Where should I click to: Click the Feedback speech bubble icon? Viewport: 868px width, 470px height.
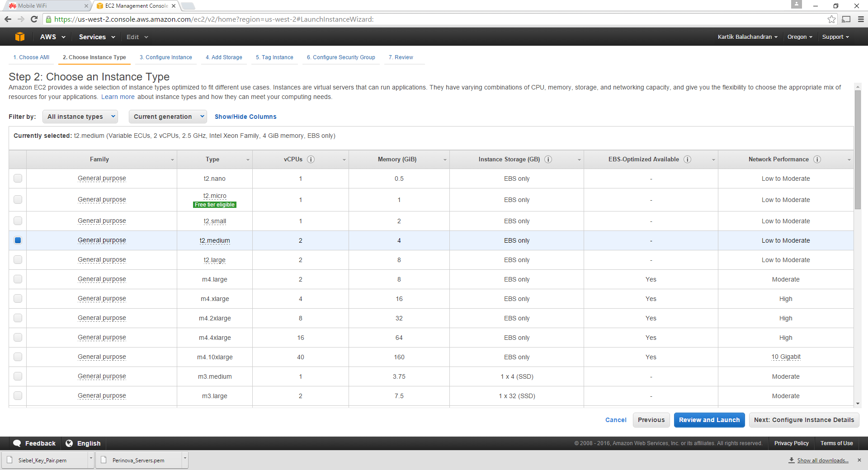pos(17,443)
